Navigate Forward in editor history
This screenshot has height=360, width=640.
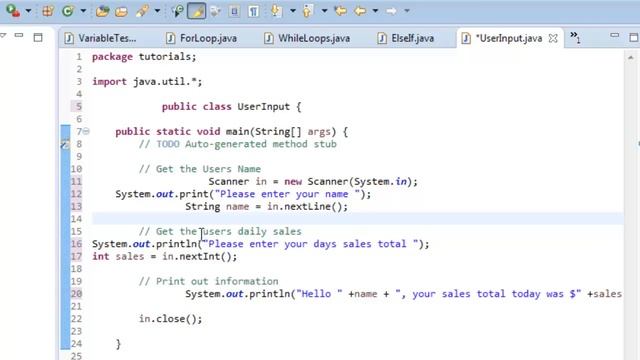click(x=391, y=11)
